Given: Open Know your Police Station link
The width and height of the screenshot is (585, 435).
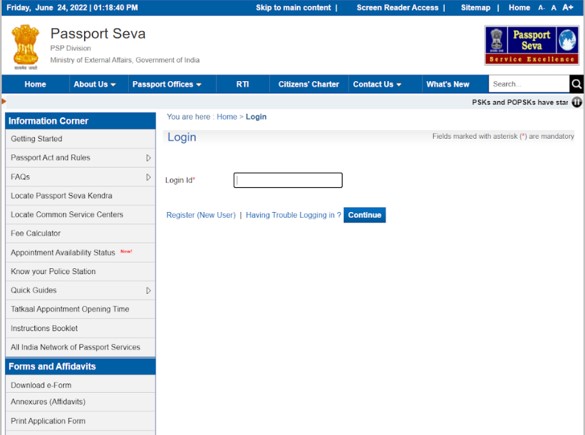Looking at the screenshot, I should [x=80, y=272].
